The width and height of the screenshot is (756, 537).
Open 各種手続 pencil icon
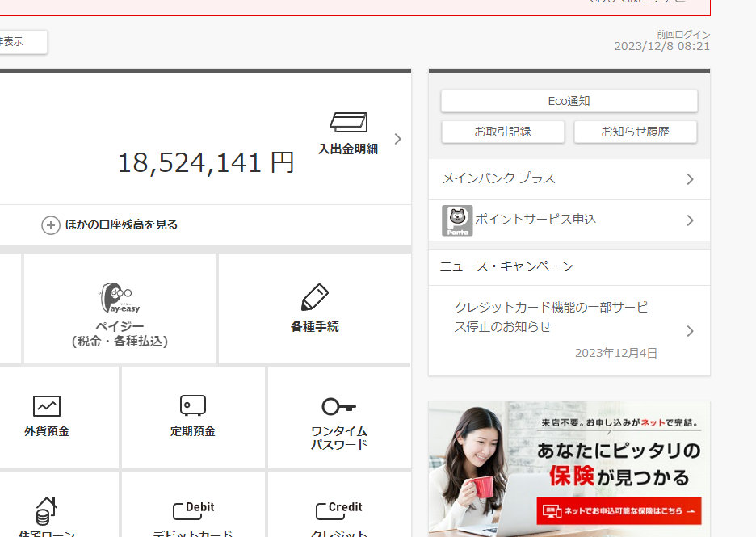pos(314,298)
